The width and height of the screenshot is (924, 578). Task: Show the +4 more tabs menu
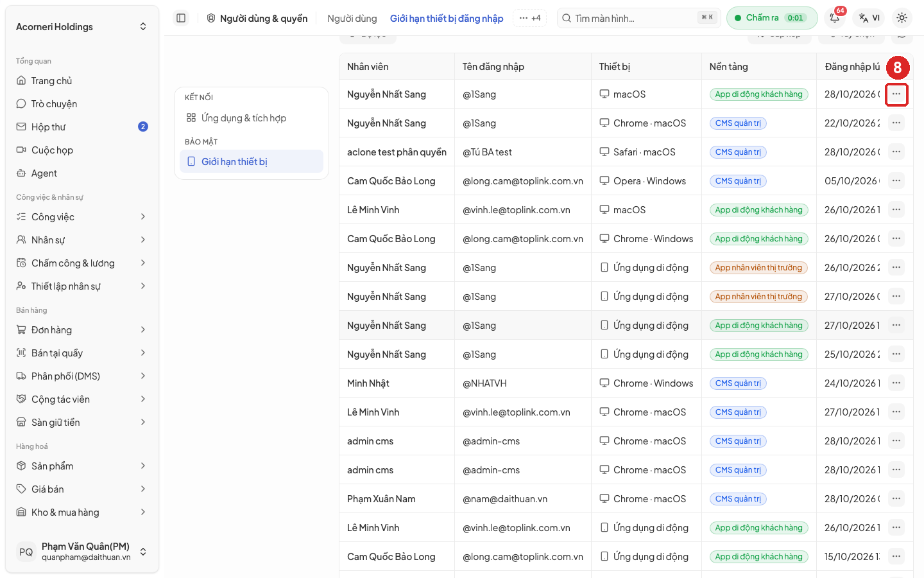(530, 18)
